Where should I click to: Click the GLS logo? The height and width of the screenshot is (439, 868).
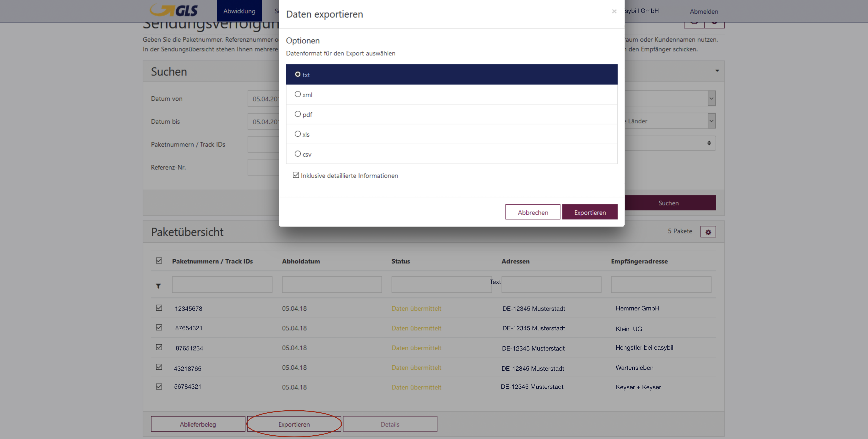(x=174, y=11)
